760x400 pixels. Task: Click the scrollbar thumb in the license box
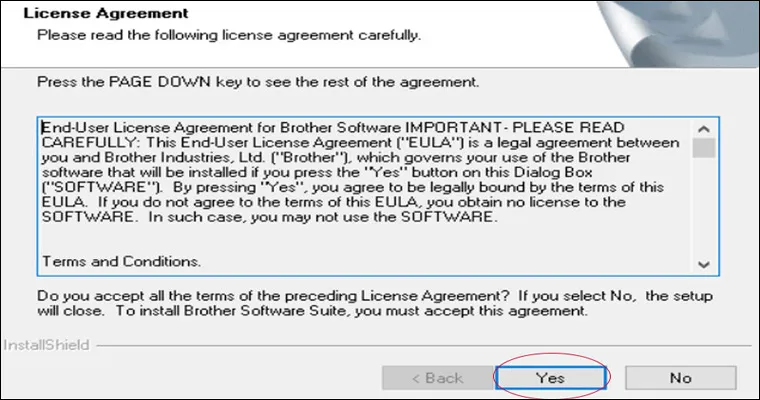tap(704, 148)
